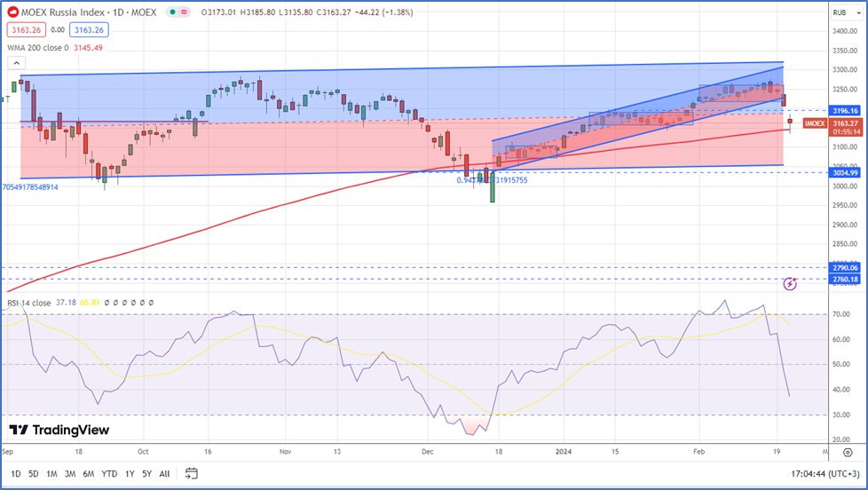Click the TradingView logo
Screen dimensions: 868x490
pyautogui.click(x=59, y=431)
